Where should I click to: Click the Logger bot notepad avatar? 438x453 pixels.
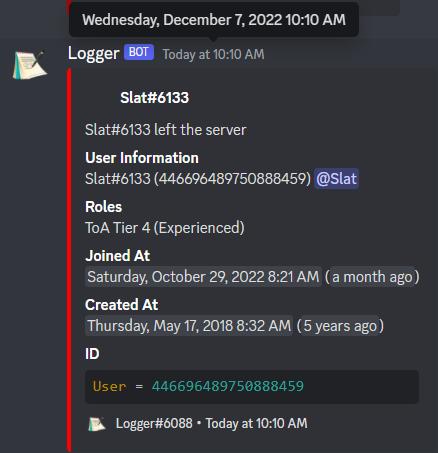(30, 65)
